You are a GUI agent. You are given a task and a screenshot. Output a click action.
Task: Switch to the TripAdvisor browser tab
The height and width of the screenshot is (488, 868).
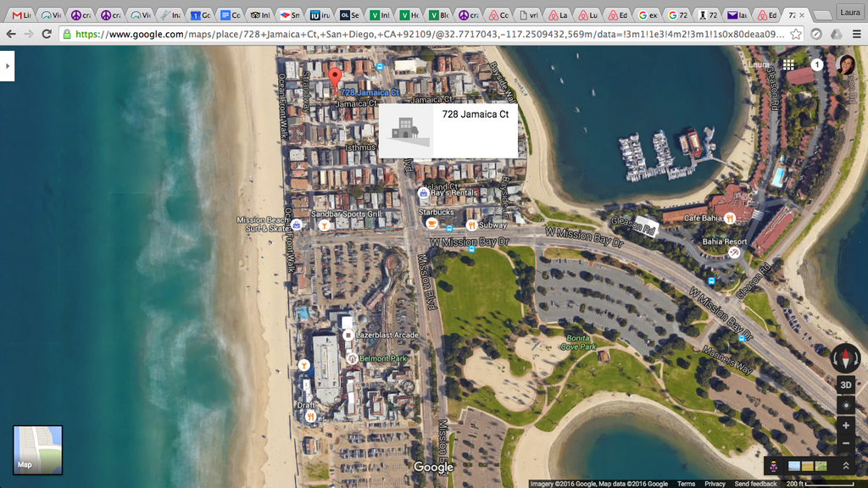tap(257, 15)
